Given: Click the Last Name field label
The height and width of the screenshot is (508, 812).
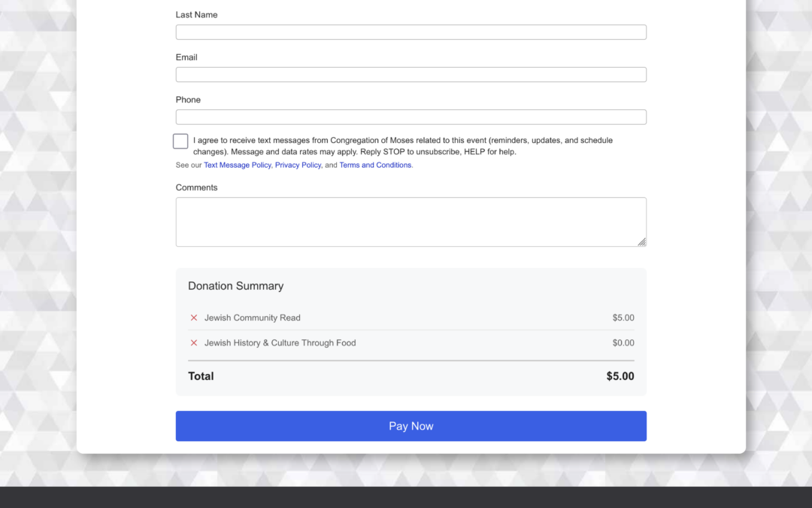Looking at the screenshot, I should 196,15.
